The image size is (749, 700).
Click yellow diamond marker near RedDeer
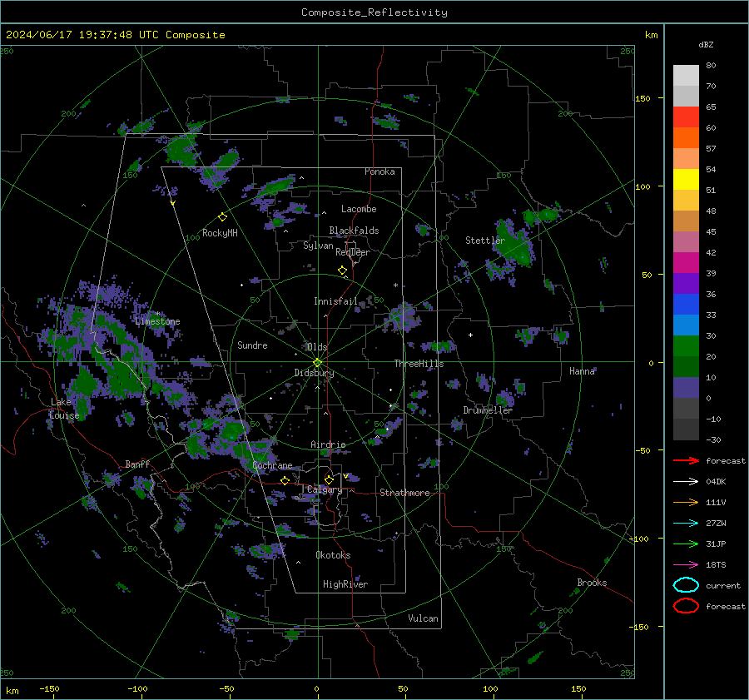[x=342, y=271]
